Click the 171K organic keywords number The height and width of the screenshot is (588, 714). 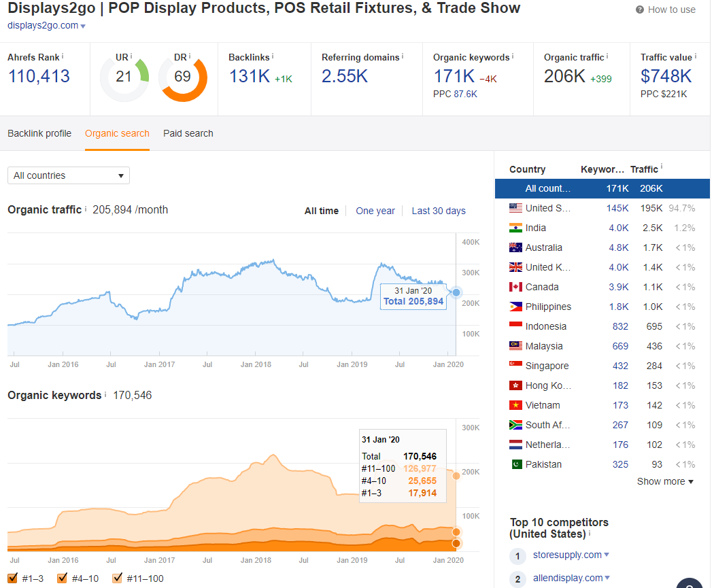tap(454, 76)
